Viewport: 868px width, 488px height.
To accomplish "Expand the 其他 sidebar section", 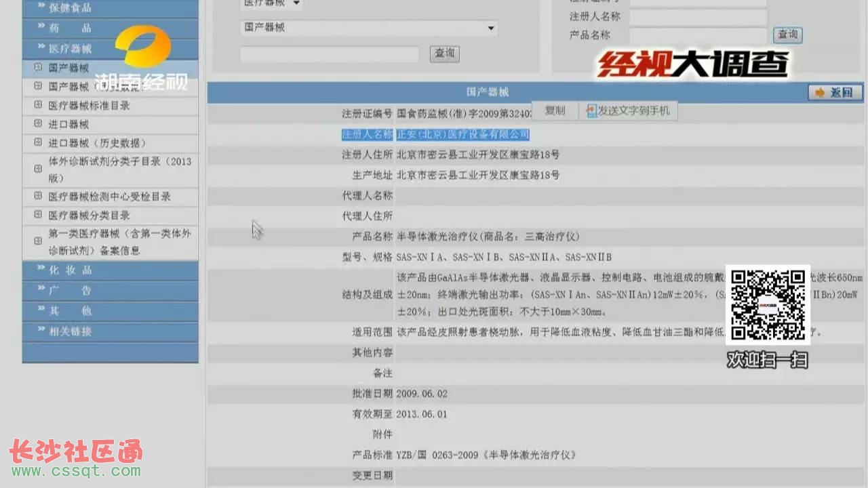I will click(111, 311).
